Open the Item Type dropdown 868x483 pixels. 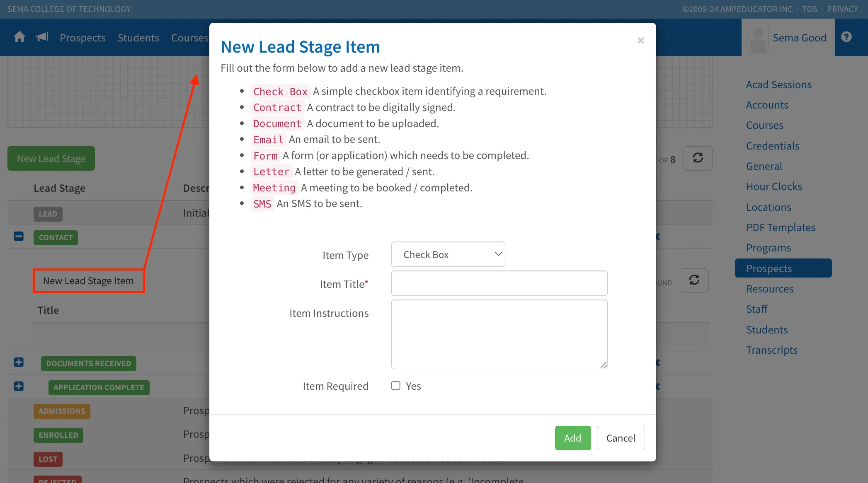[x=448, y=254]
